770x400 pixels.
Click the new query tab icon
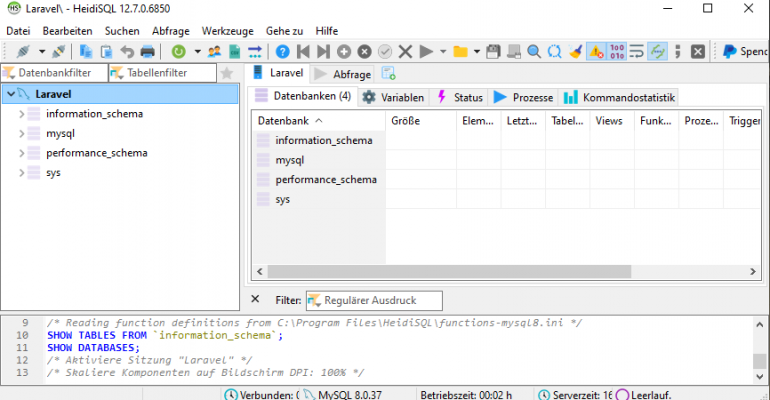388,74
